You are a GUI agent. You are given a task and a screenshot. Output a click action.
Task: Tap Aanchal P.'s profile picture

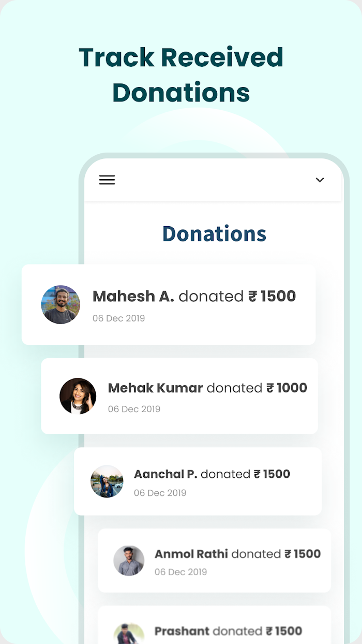tap(107, 481)
